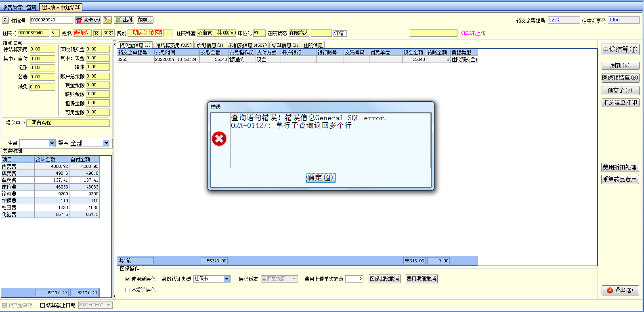Click 投保中心 field showing 三明市医保
Viewport: 644px width, 312px height.
[x=68, y=123]
